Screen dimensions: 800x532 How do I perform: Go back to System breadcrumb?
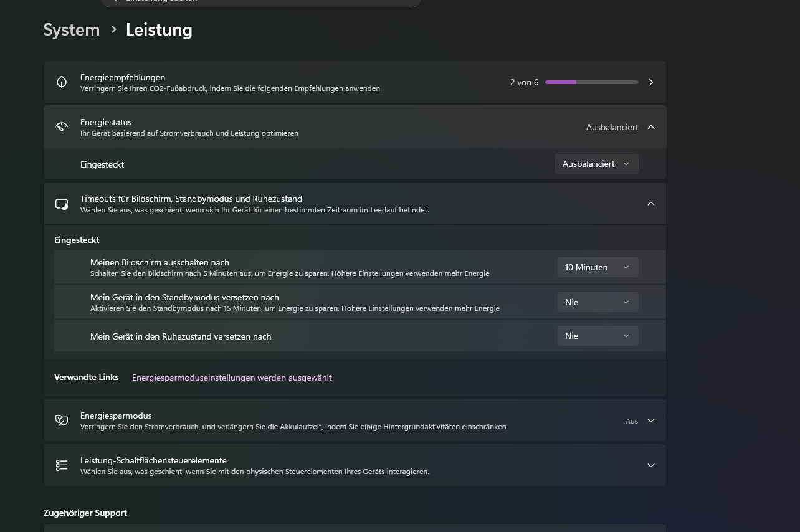(72, 30)
